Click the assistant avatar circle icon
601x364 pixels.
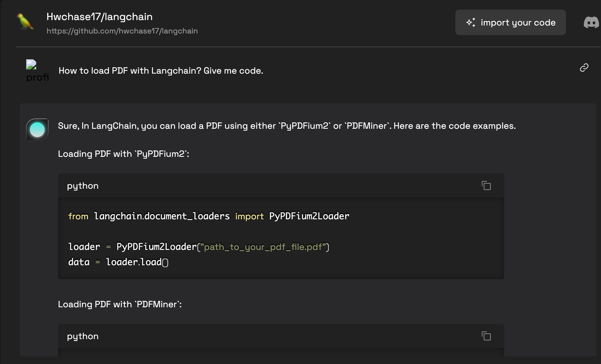pyautogui.click(x=37, y=129)
